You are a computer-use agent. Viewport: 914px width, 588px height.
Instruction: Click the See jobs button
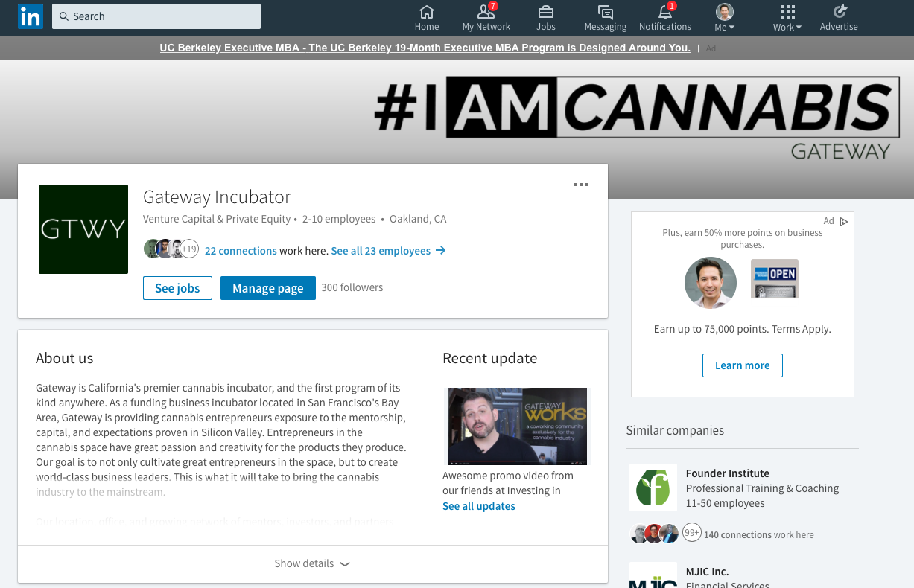[x=177, y=288]
